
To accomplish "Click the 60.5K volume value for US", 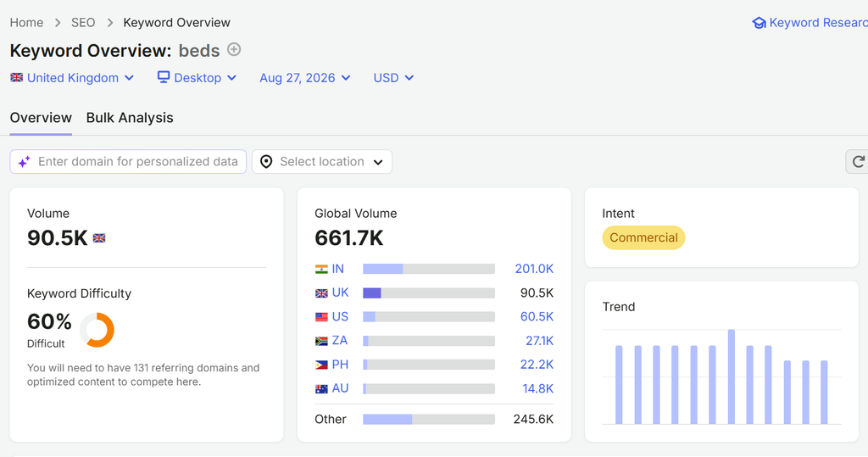I will pyautogui.click(x=537, y=317).
